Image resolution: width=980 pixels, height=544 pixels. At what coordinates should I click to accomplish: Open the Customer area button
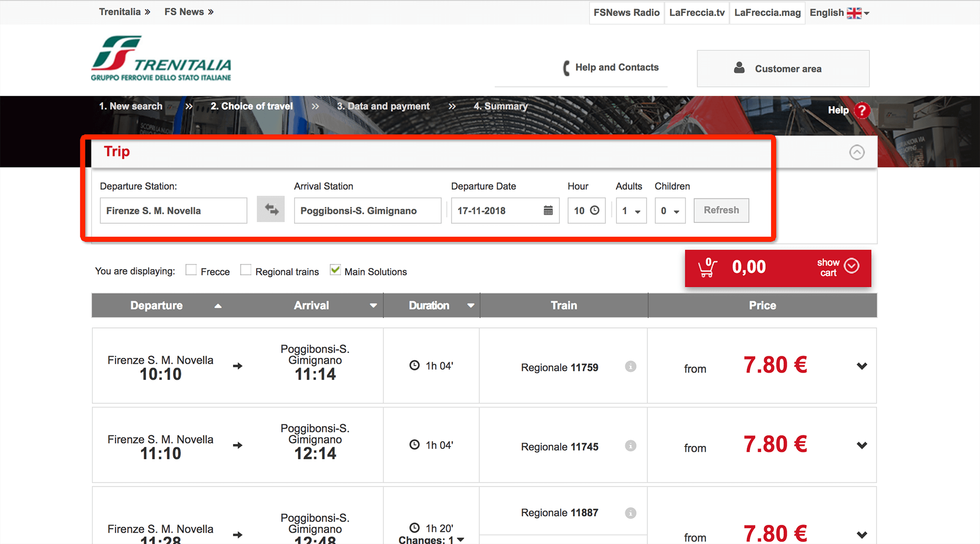pyautogui.click(x=783, y=69)
